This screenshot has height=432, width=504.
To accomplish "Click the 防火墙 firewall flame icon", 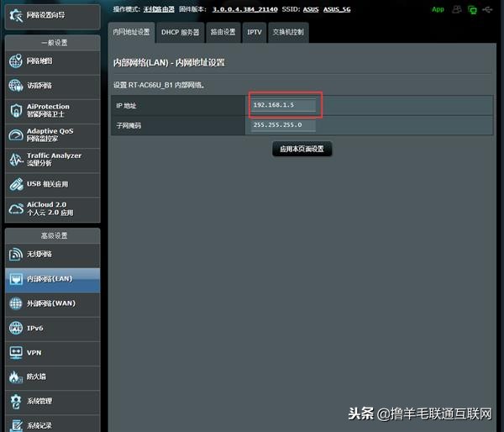I will coord(16,377).
